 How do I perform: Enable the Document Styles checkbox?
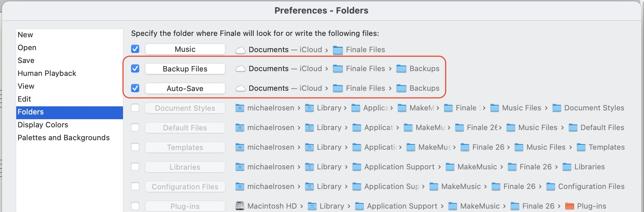click(135, 108)
